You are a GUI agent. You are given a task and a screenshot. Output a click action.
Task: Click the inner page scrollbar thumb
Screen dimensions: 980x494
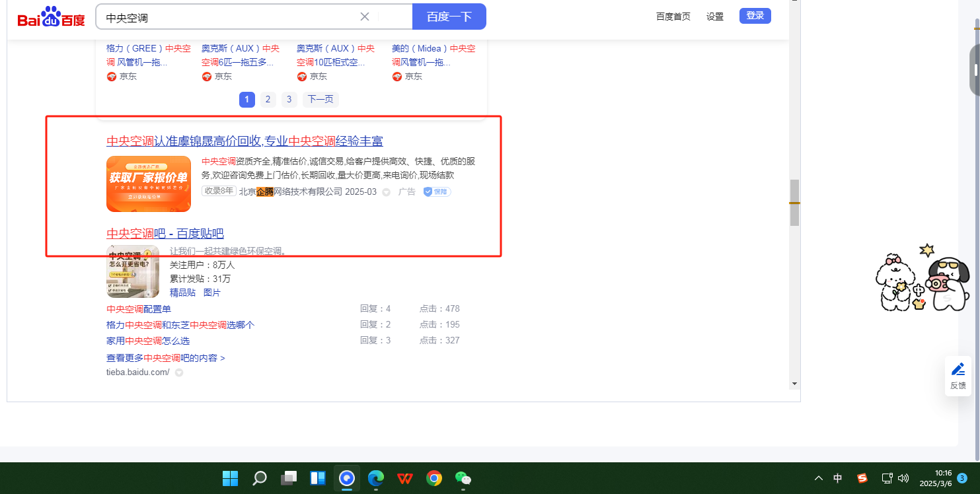point(794,203)
